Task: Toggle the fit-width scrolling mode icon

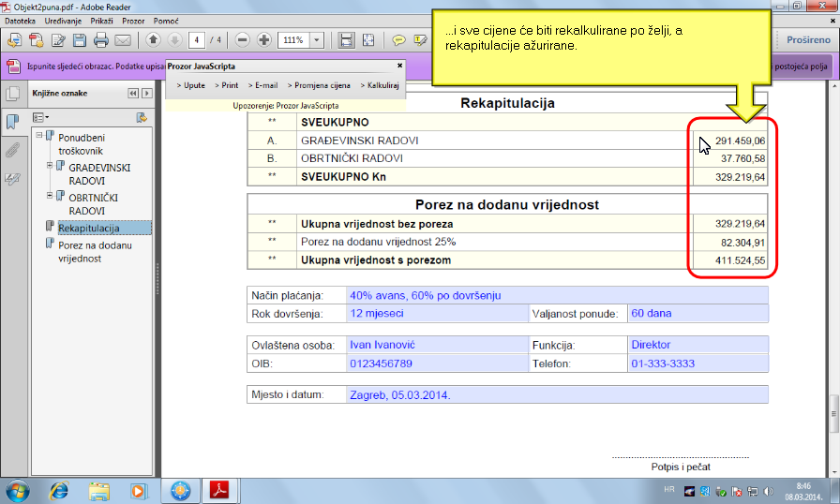Action: pyautogui.click(x=346, y=40)
